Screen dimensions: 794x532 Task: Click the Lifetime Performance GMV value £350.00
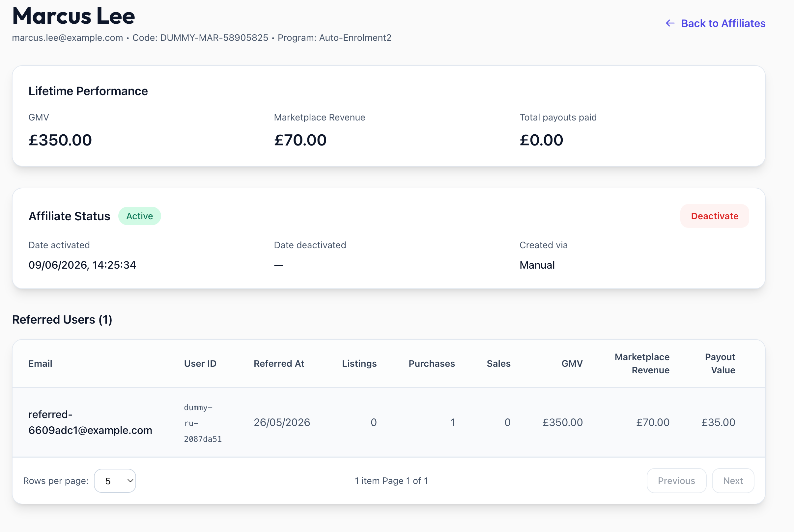click(x=60, y=140)
